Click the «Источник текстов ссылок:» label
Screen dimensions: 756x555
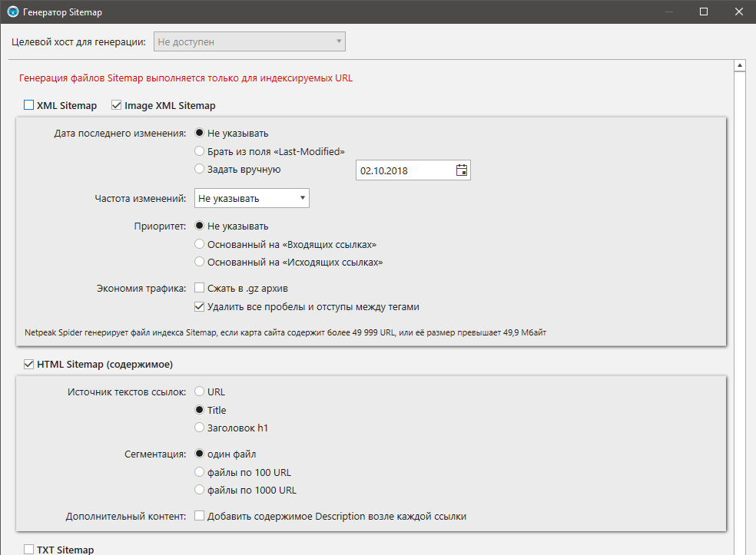127,392
